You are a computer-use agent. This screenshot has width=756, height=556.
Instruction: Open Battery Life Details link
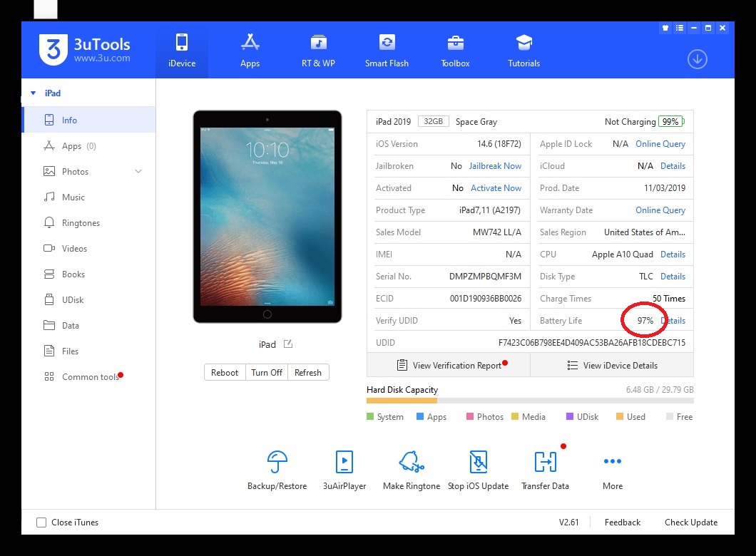(x=673, y=320)
